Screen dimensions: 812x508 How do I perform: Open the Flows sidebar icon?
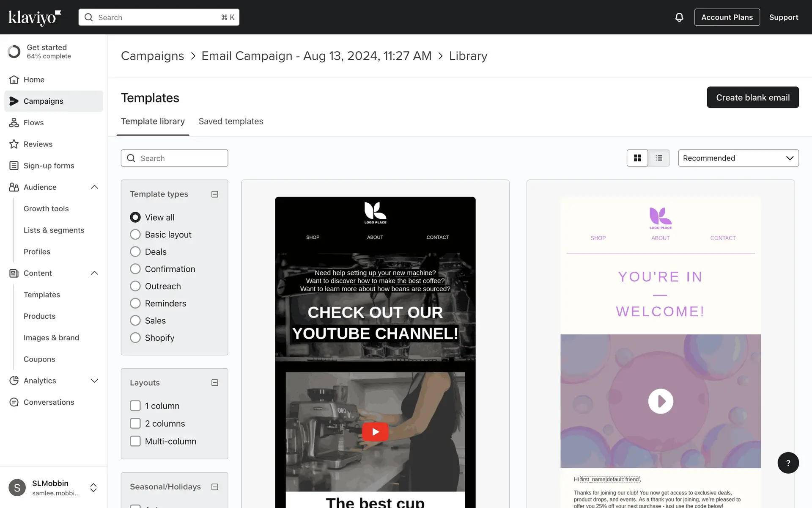click(14, 123)
